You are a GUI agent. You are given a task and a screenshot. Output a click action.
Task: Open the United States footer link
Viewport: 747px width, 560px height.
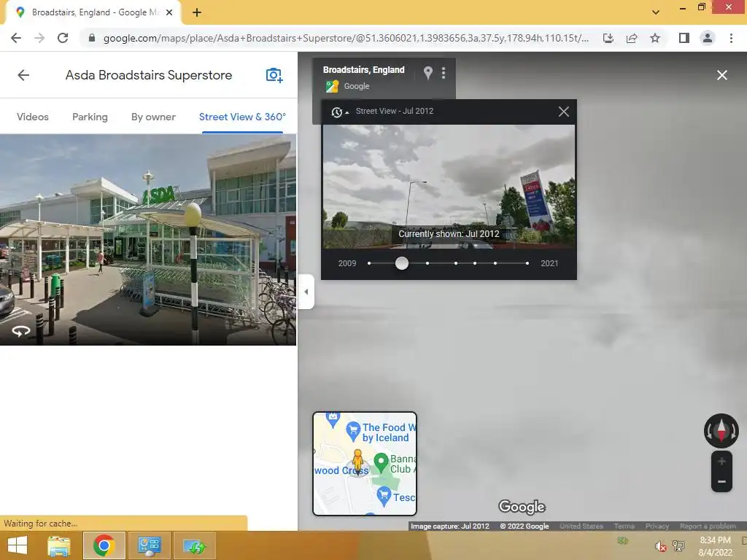point(581,526)
